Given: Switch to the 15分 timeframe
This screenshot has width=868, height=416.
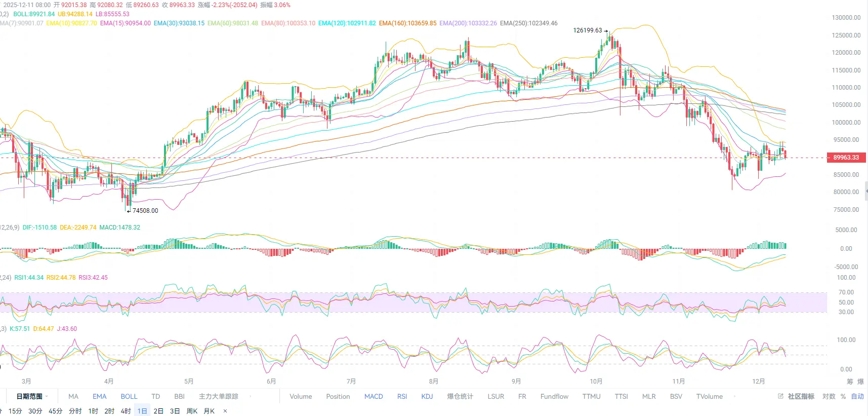Looking at the screenshot, I should (x=15, y=411).
